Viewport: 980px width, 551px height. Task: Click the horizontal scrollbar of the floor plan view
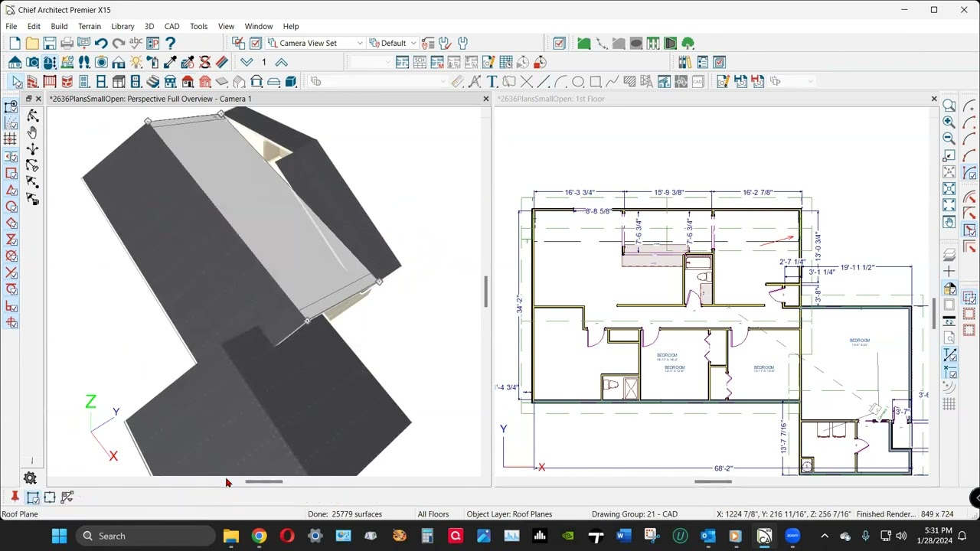pos(713,481)
